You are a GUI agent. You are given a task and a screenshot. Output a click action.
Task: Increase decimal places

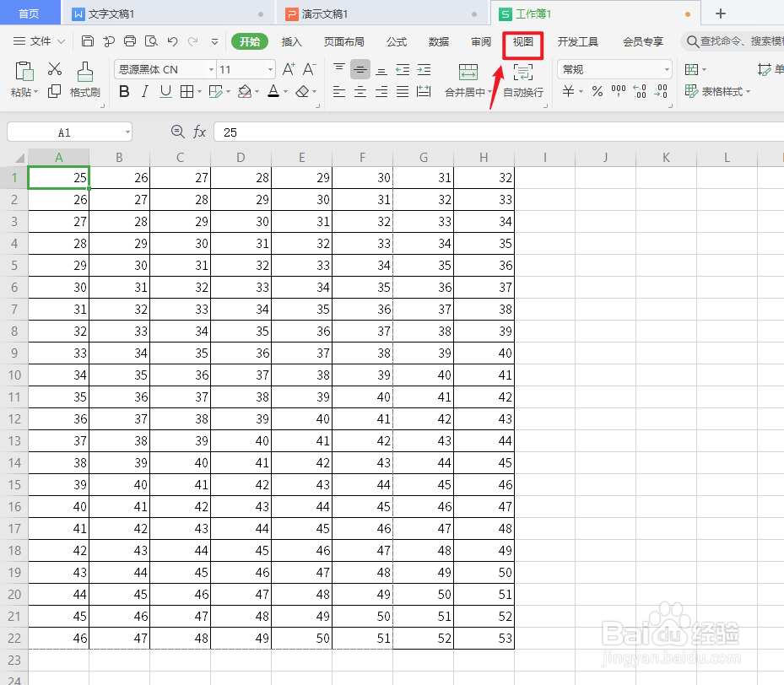click(640, 91)
